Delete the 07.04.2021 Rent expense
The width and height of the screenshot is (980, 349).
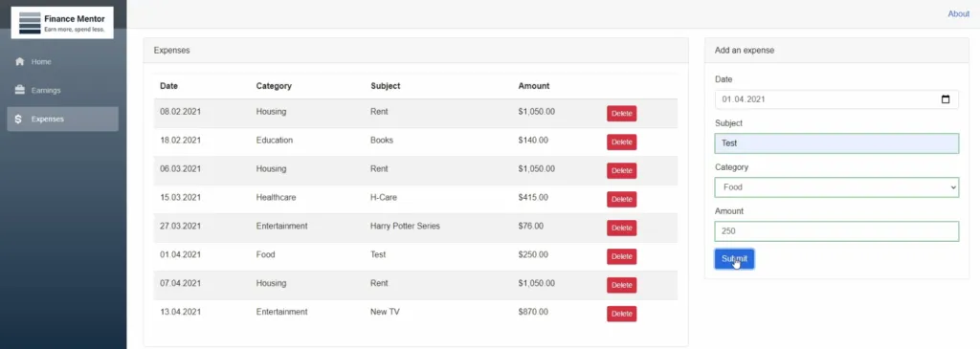click(621, 285)
